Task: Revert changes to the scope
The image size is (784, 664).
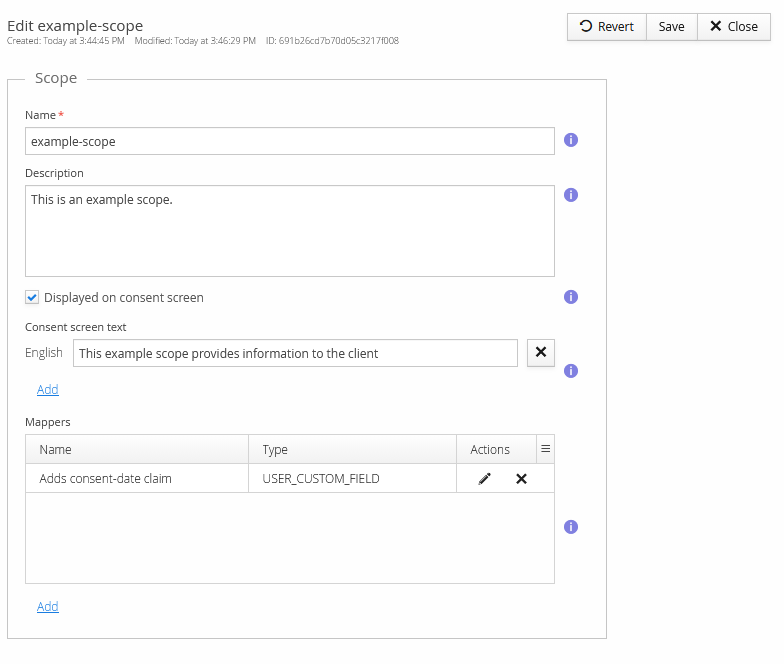Action: (606, 26)
